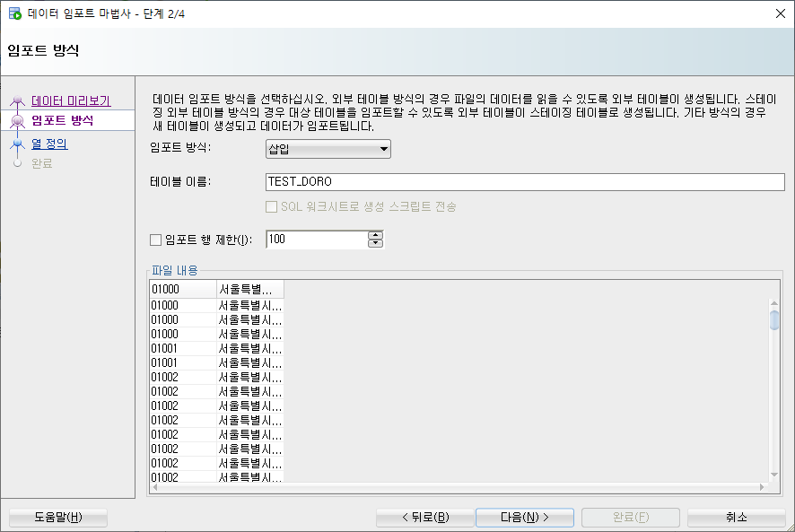The height and width of the screenshot is (532, 795).
Task: Select the 임포트 방식 step in sidebar
Action: pyautogui.click(x=63, y=120)
